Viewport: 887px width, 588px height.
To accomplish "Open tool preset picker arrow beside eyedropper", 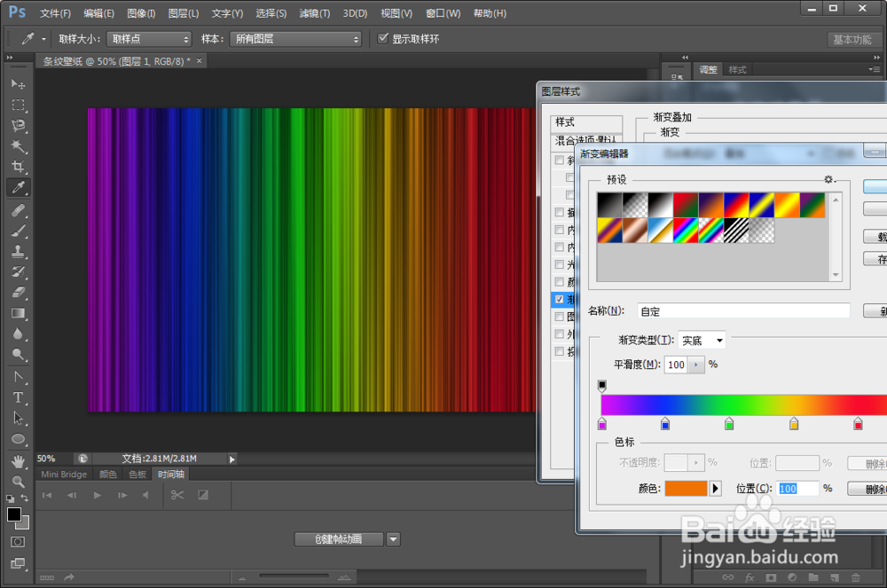I will click(43, 39).
